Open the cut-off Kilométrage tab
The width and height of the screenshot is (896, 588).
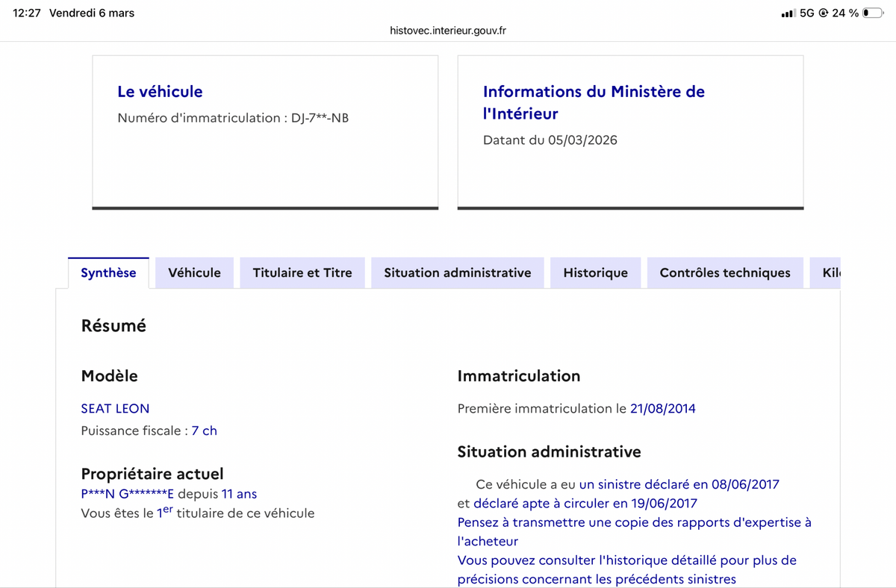click(x=826, y=272)
